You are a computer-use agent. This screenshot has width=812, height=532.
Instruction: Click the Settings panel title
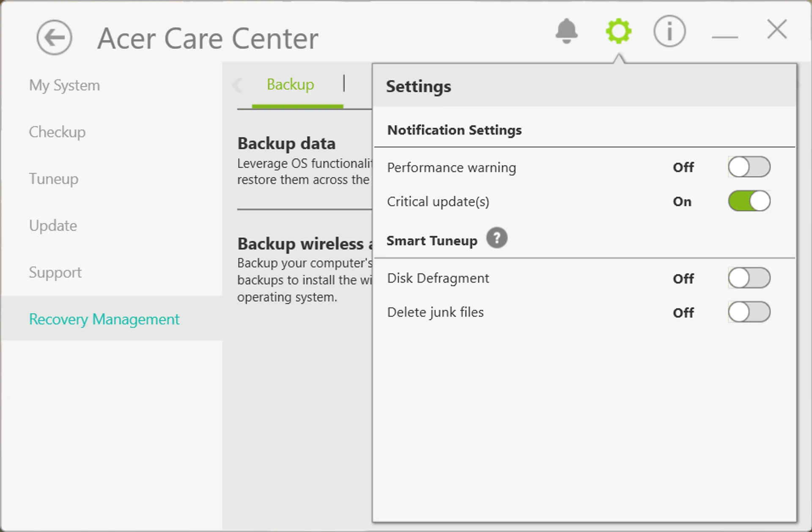(418, 86)
